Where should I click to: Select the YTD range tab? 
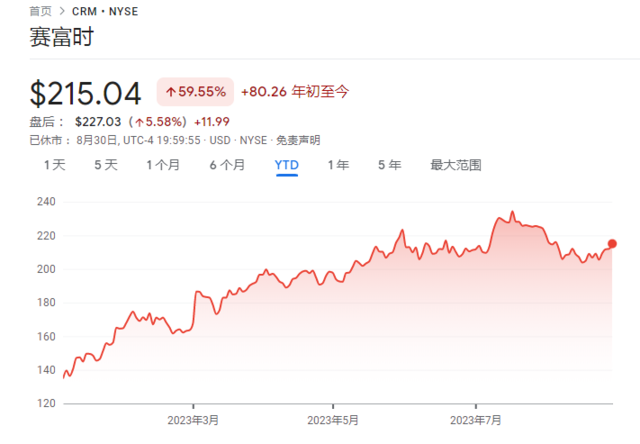(287, 165)
